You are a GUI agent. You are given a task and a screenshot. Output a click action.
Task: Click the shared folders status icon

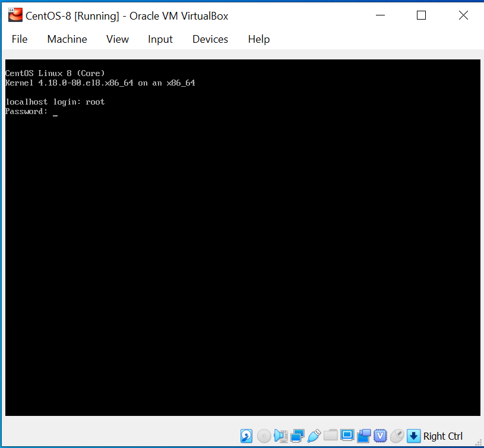(331, 436)
